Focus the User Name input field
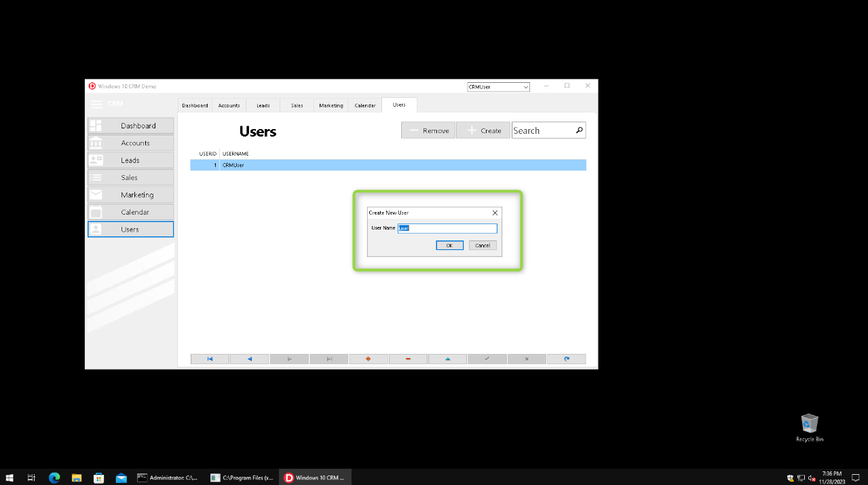868x485 pixels. (447, 228)
